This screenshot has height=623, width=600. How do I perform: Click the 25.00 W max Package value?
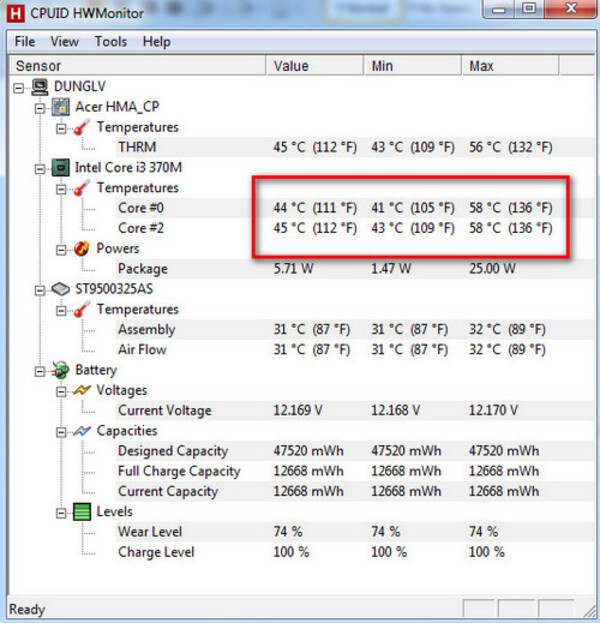(492, 269)
